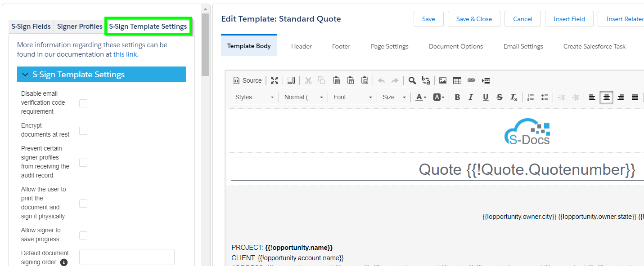Insert a numbered list
This screenshot has height=266, width=644.
click(531, 97)
